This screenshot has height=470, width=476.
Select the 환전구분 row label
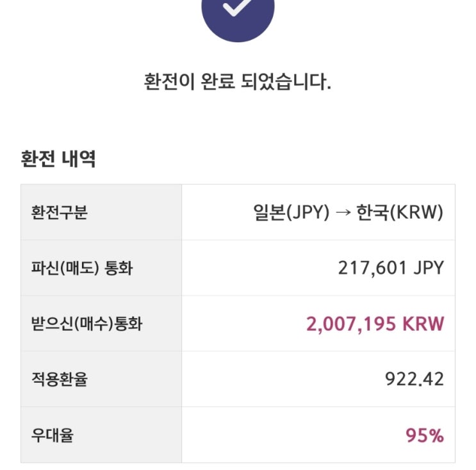tap(59, 212)
